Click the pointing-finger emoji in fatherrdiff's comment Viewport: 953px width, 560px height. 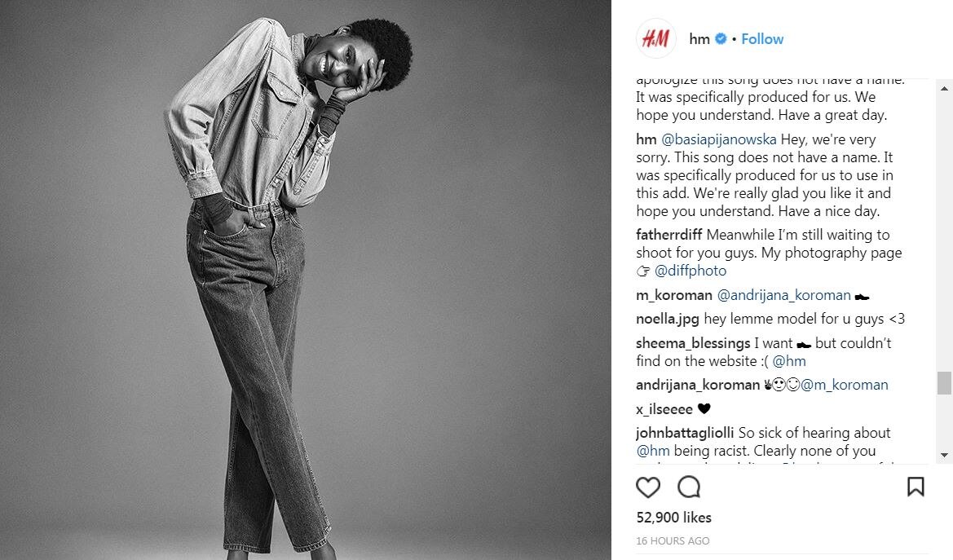pos(642,271)
